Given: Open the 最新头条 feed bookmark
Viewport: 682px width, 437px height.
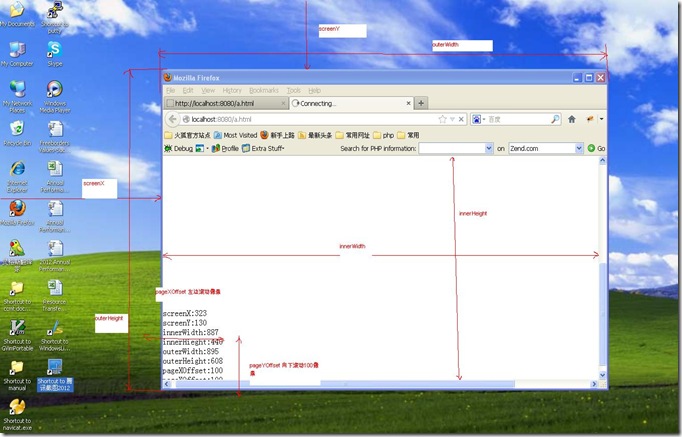Looking at the screenshot, I should [x=315, y=135].
